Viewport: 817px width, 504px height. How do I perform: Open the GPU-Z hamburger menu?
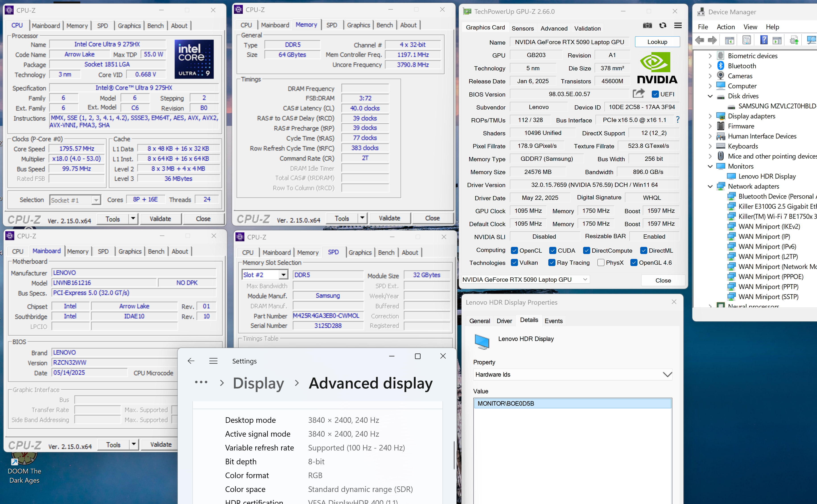[x=678, y=25]
